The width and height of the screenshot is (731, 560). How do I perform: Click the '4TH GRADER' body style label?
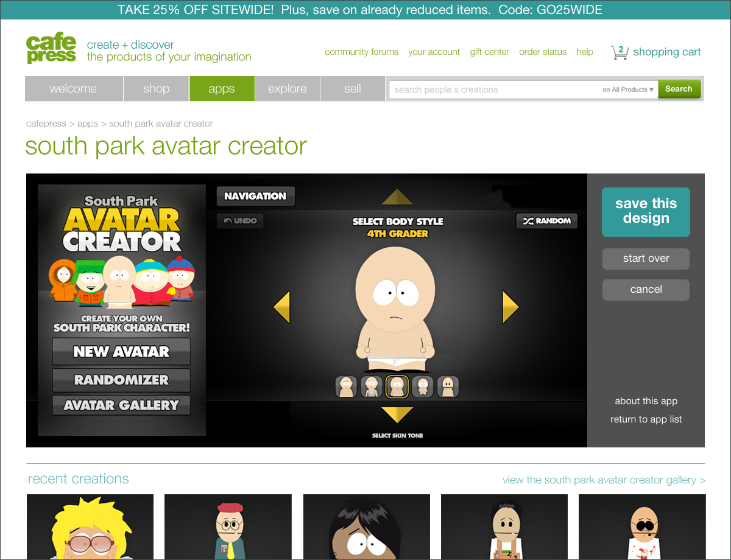(397, 234)
